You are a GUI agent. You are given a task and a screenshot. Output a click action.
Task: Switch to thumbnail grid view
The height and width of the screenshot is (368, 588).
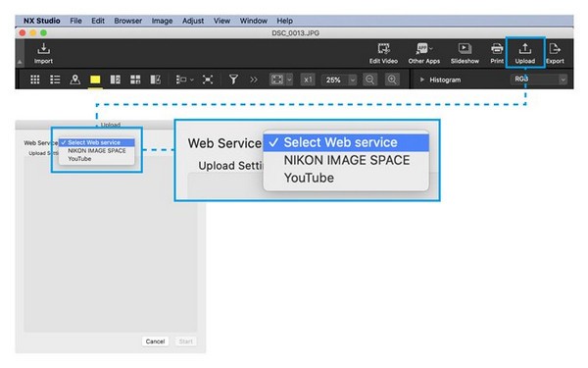[35, 79]
